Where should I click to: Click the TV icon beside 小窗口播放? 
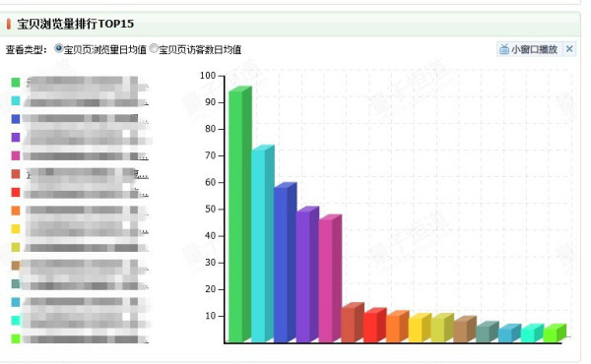(x=504, y=49)
